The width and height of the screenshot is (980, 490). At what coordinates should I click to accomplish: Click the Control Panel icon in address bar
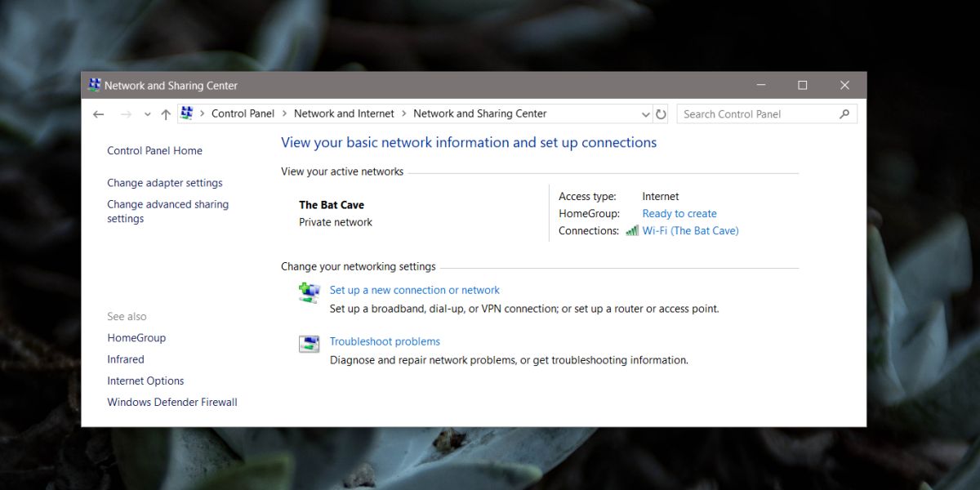(187, 114)
